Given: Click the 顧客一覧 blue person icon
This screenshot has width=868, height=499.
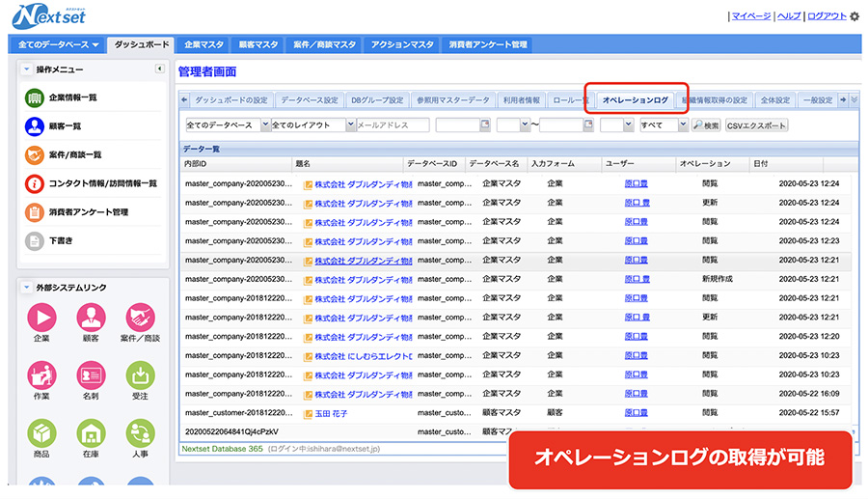Looking at the screenshot, I should click(x=35, y=126).
